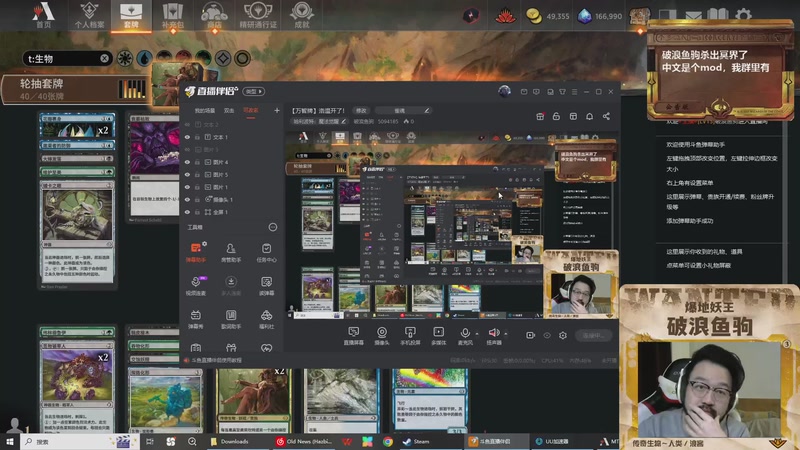Click the gold coin balance 49,355
The height and width of the screenshot is (450, 800).
(x=547, y=16)
